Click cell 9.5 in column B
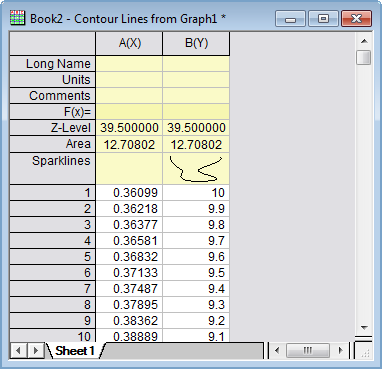This screenshot has height=369, width=382. coord(196,273)
